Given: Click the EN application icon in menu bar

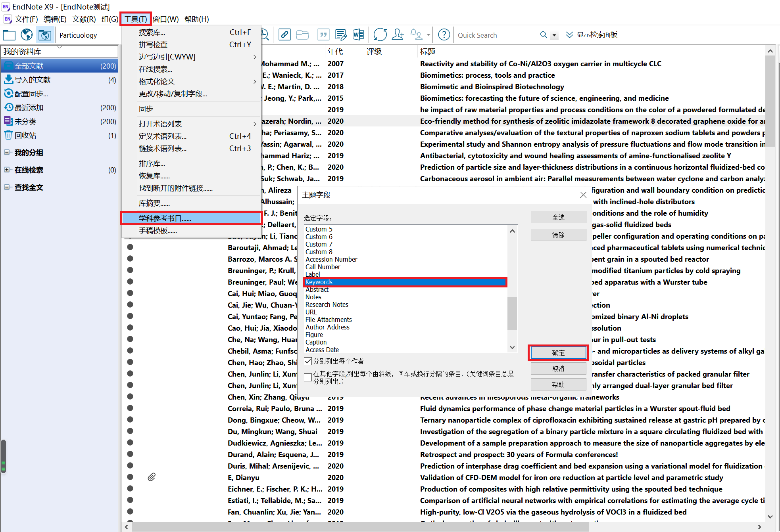Looking at the screenshot, I should (x=7, y=19).
